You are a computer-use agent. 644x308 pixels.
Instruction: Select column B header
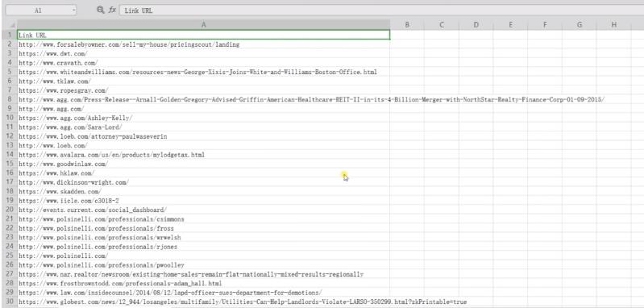tap(407, 25)
